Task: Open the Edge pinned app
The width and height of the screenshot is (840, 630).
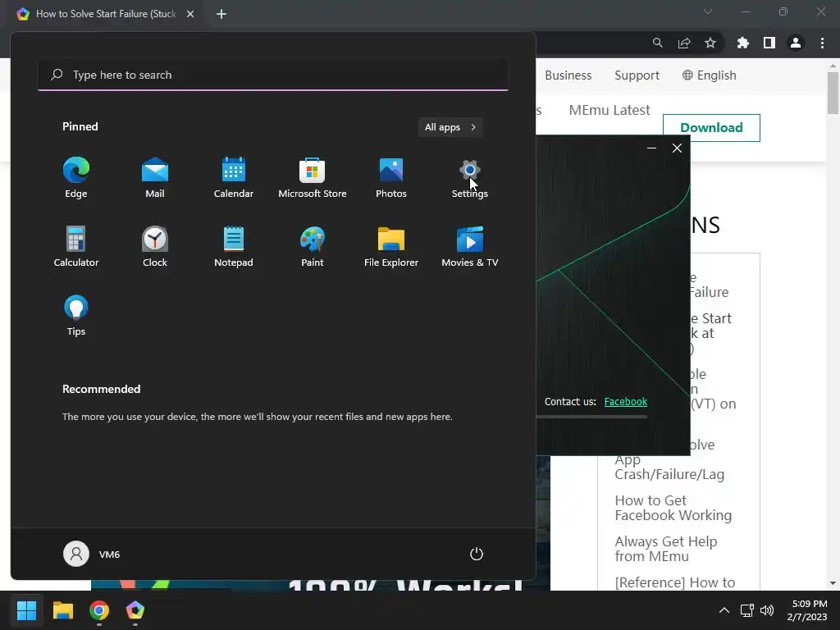Action: coord(76,178)
